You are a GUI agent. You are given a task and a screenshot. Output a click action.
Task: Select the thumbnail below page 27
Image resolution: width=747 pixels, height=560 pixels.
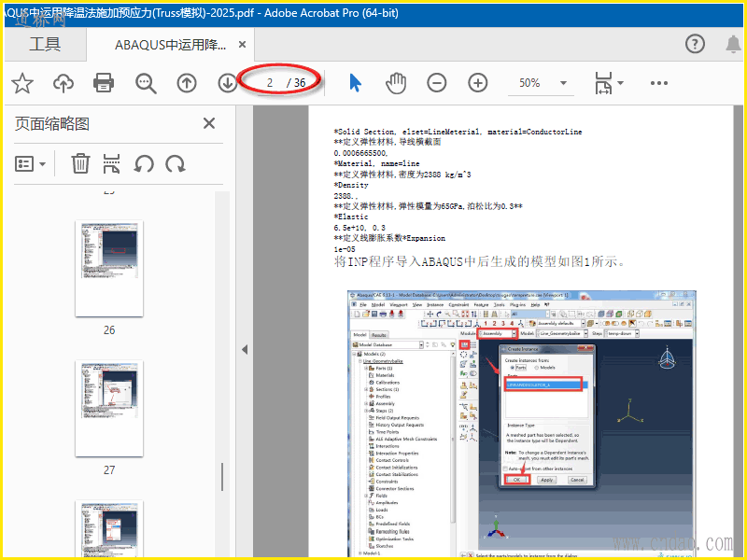[x=109, y=528]
